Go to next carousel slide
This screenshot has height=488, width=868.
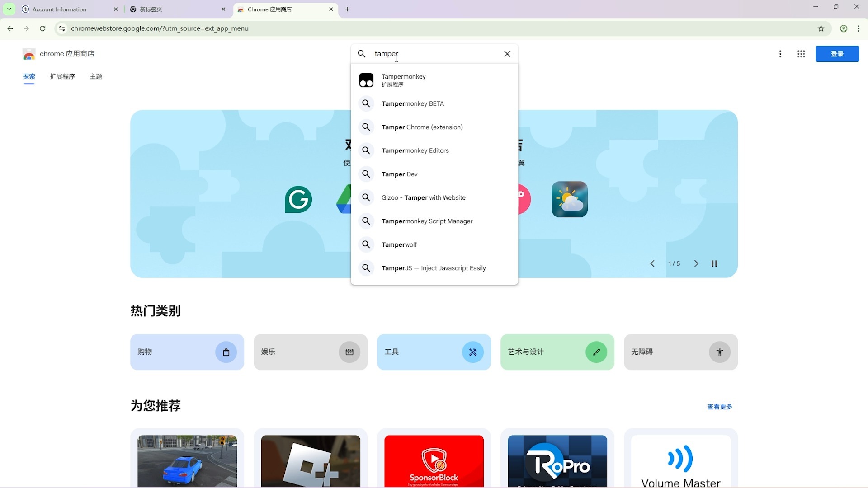tap(696, 263)
